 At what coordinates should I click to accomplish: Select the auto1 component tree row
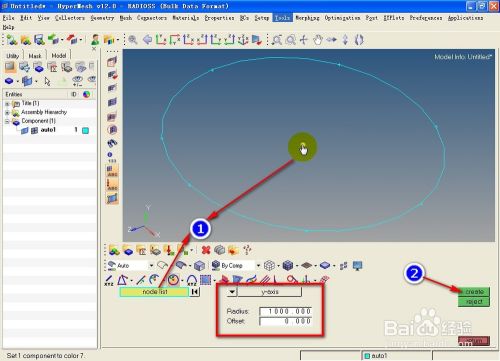(x=50, y=130)
